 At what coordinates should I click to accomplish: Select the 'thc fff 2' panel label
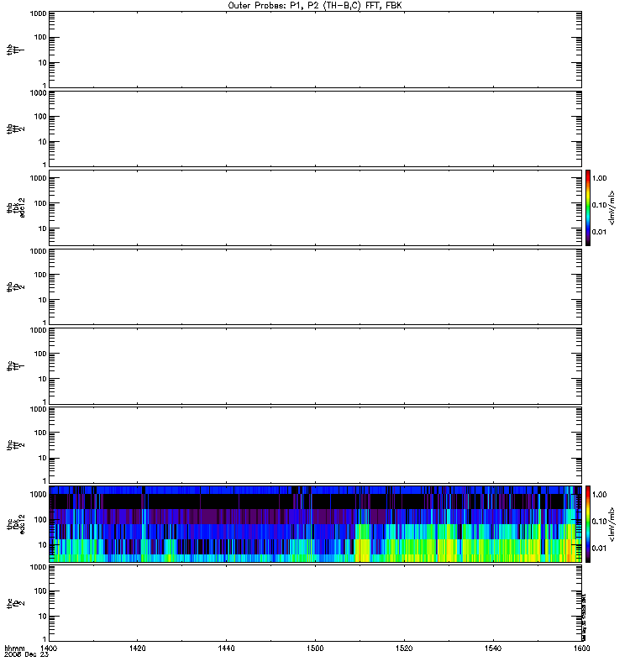coord(15,445)
